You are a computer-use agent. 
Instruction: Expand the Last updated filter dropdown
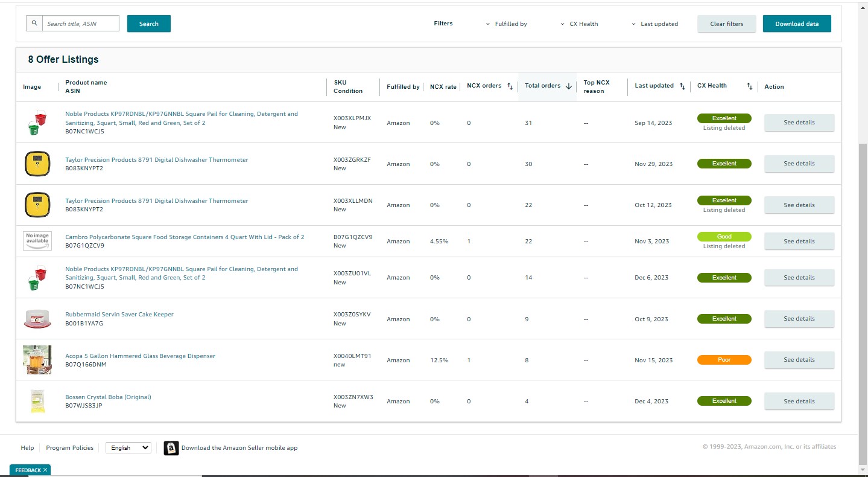654,24
